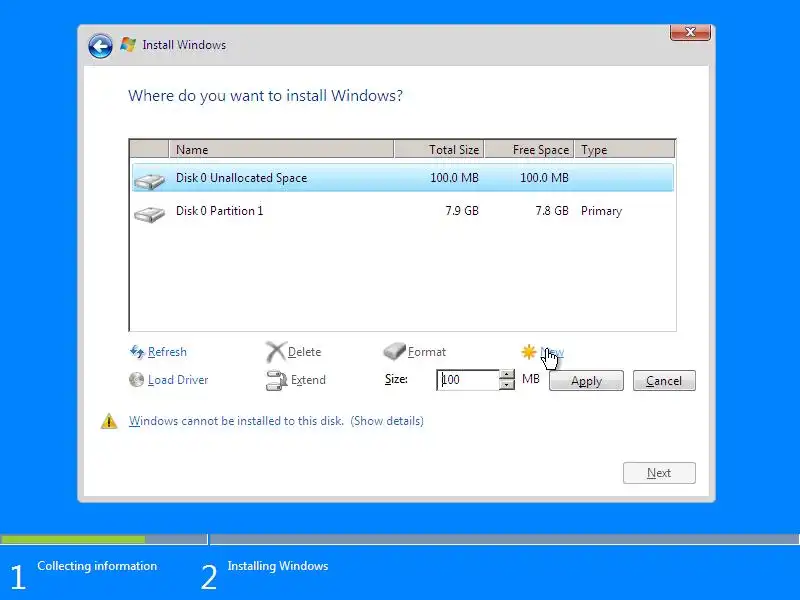The width and height of the screenshot is (800, 600).
Task: Click the Format drive icon
Action: [394, 351]
